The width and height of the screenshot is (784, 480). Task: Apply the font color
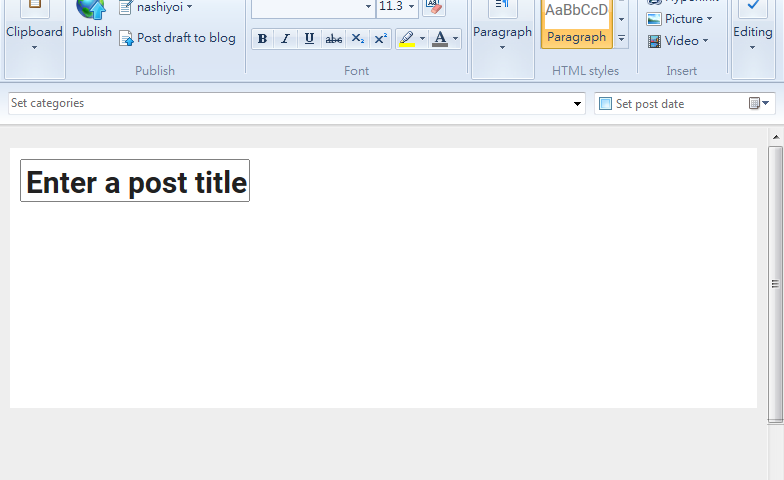pos(440,39)
